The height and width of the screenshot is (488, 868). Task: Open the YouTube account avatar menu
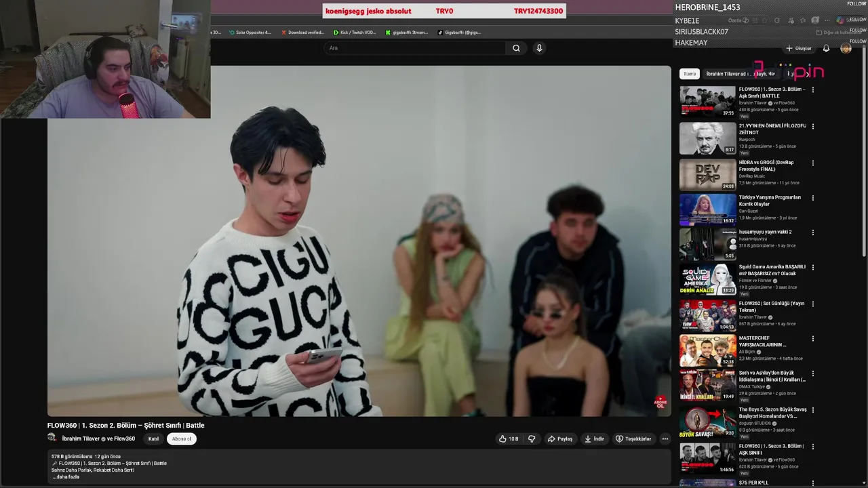click(846, 48)
